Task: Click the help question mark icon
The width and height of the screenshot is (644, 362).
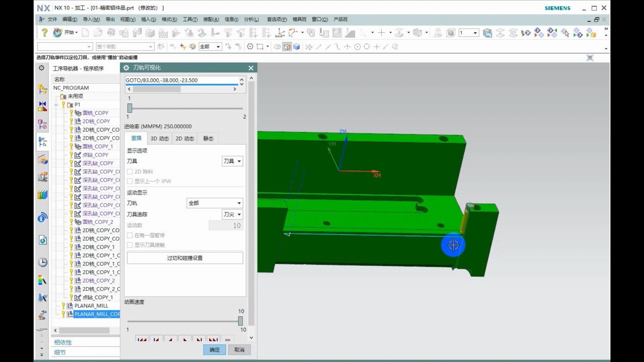Action: tap(44, 33)
